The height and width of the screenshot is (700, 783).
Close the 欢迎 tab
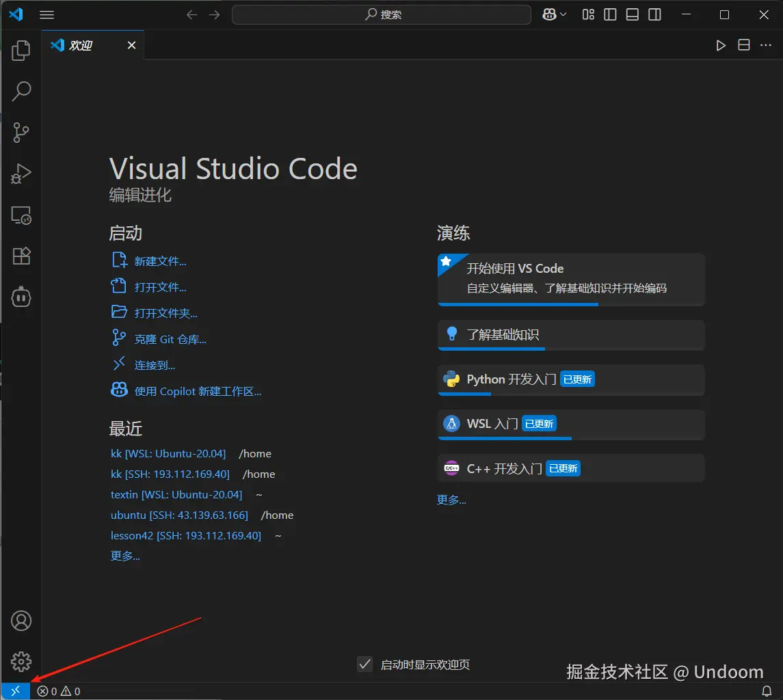tap(131, 45)
